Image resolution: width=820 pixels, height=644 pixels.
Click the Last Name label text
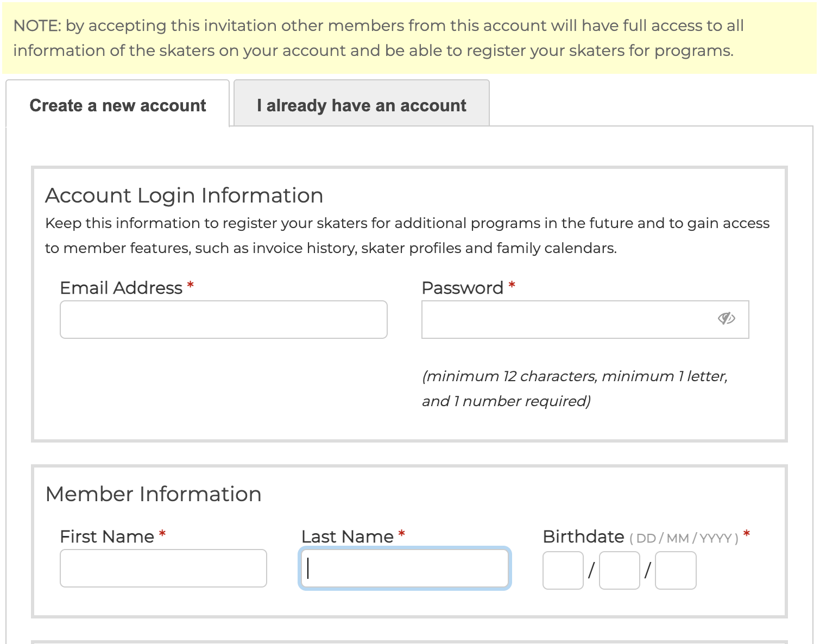tap(348, 536)
